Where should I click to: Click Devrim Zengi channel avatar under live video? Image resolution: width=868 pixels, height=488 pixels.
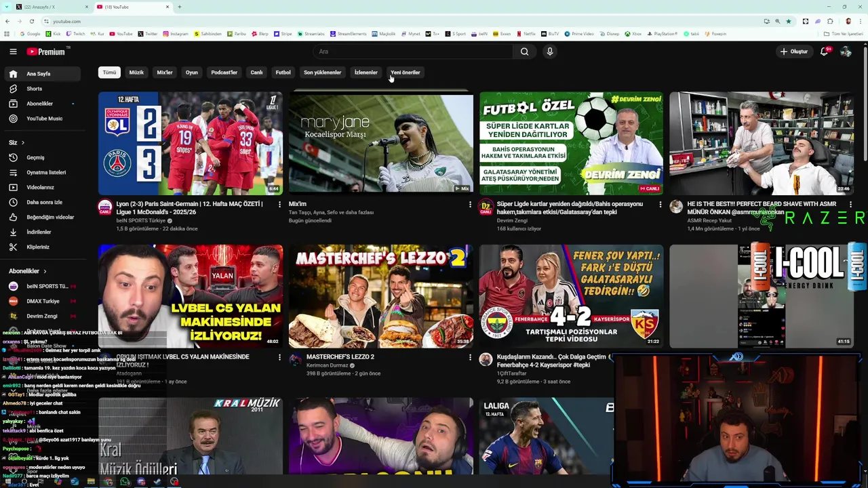pyautogui.click(x=486, y=207)
